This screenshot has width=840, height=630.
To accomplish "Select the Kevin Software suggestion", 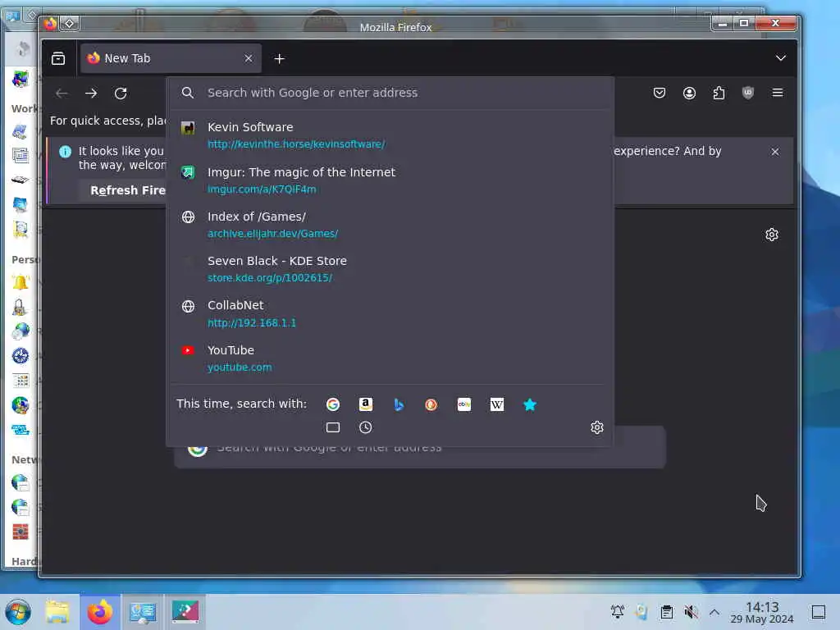I will pos(390,135).
